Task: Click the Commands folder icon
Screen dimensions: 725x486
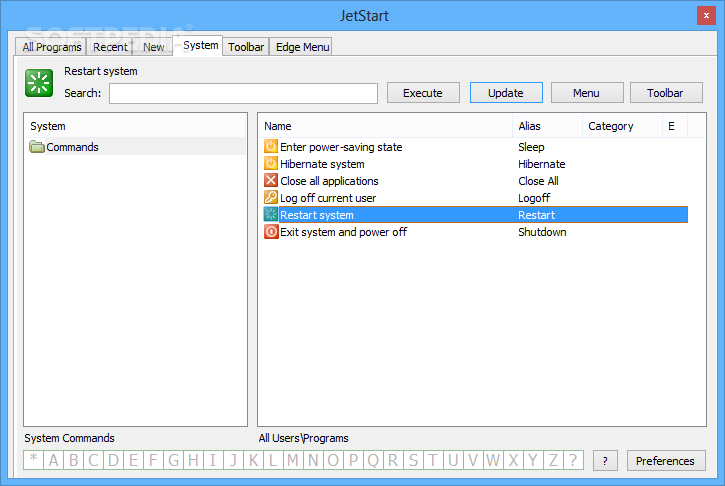Action: (x=37, y=147)
